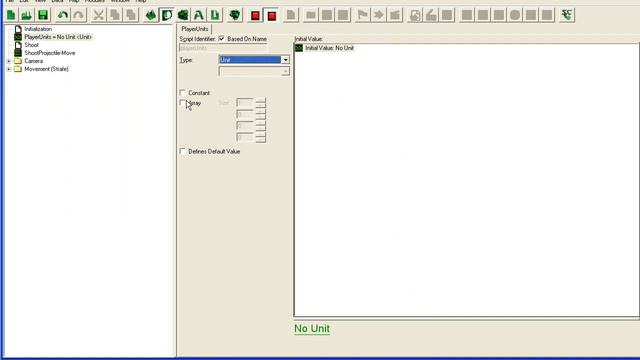Image resolution: width=640 pixels, height=360 pixels.
Task: Click the stepper beside the Size label
Action: tap(260, 103)
